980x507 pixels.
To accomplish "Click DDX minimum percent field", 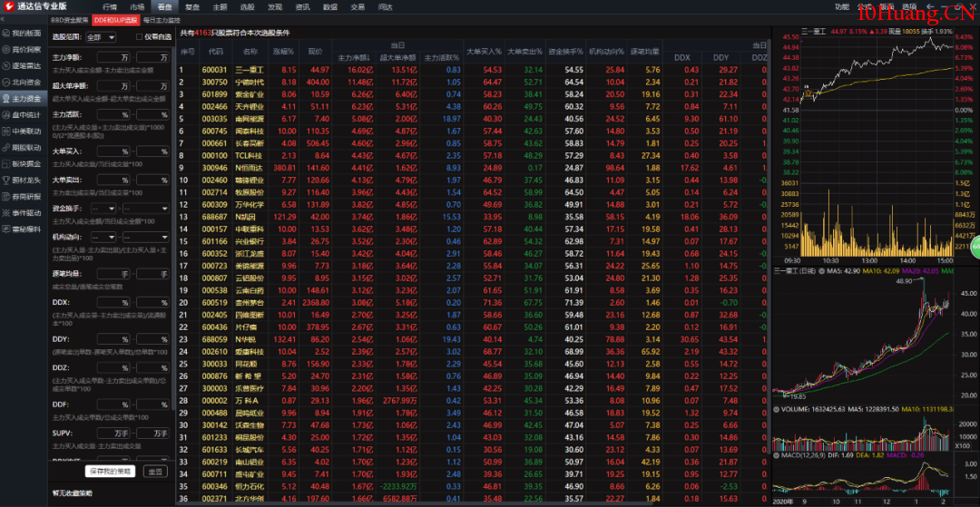I will [x=113, y=302].
